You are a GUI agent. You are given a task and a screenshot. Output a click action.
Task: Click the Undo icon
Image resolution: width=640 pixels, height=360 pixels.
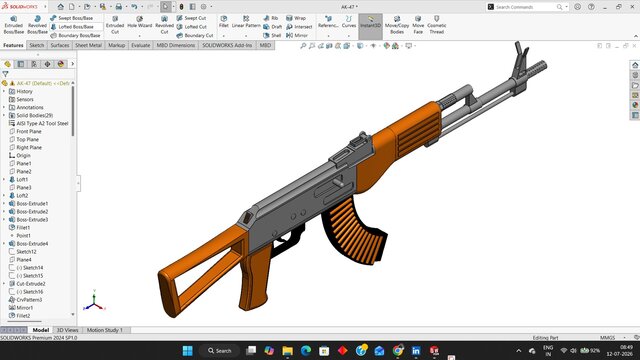pyautogui.click(x=134, y=7)
